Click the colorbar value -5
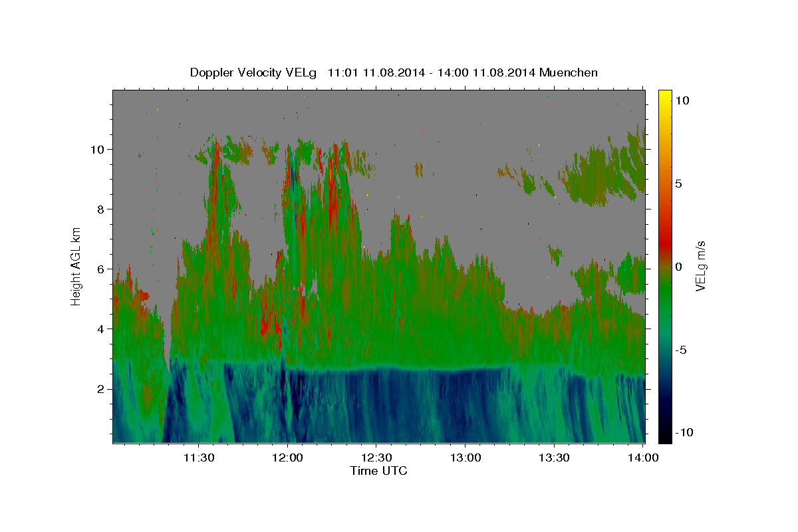This screenshot has width=798, height=532. coord(681,350)
